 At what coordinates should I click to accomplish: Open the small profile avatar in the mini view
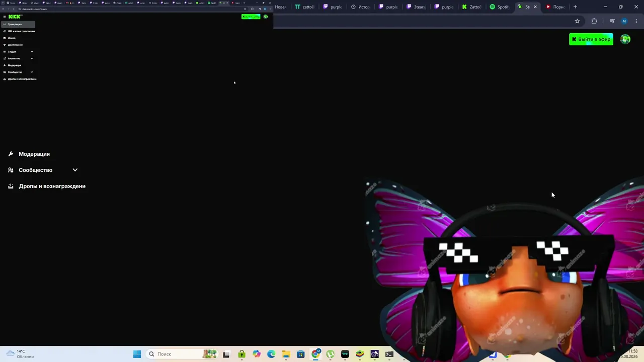[266, 17]
